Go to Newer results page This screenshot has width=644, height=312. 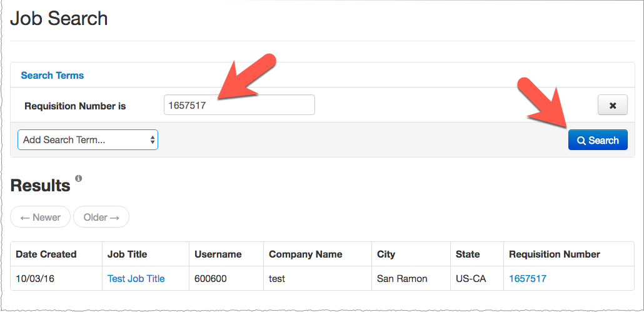[41, 218]
